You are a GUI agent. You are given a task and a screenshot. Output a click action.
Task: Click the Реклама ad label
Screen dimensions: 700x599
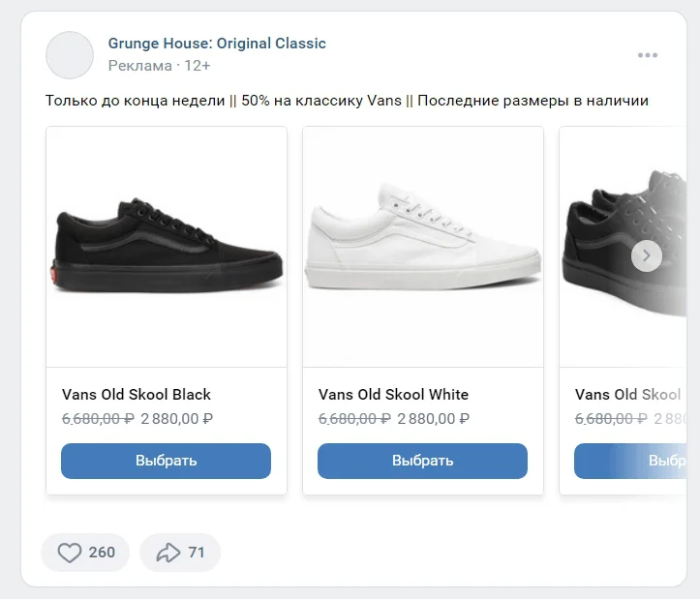coord(139,66)
